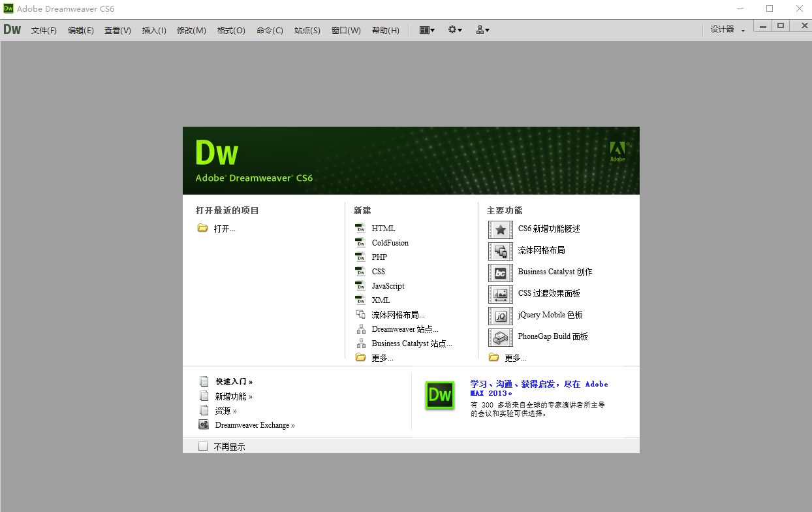Click the CS6 新增功能概述 link
This screenshot has height=512, width=812.
[x=549, y=229]
